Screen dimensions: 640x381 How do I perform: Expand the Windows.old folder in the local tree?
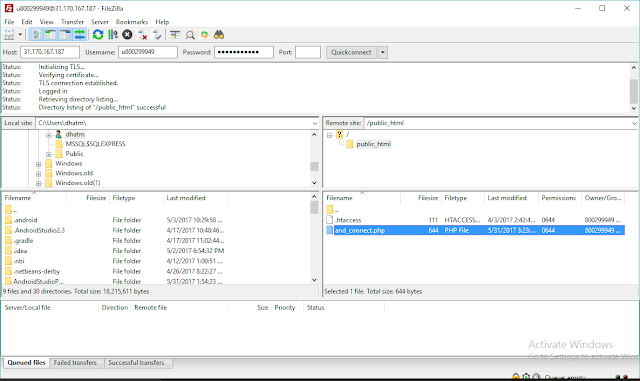click(38, 174)
